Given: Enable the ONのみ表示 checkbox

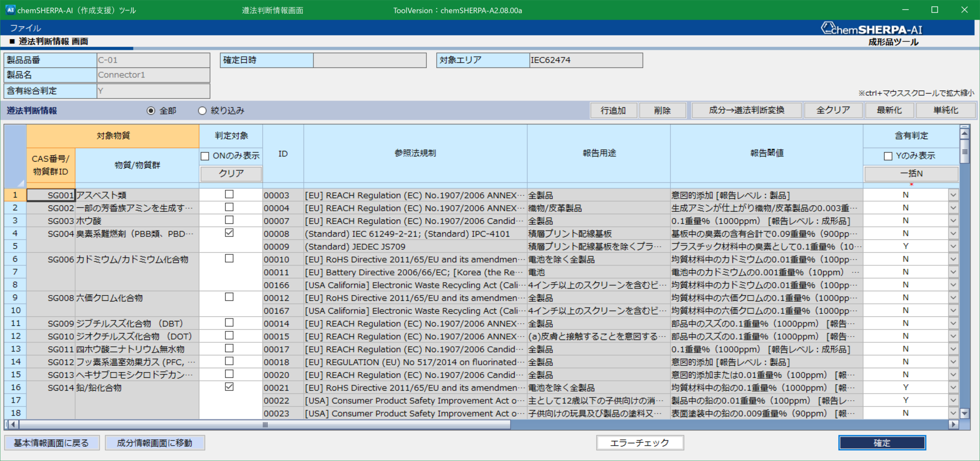Looking at the screenshot, I should (x=205, y=156).
